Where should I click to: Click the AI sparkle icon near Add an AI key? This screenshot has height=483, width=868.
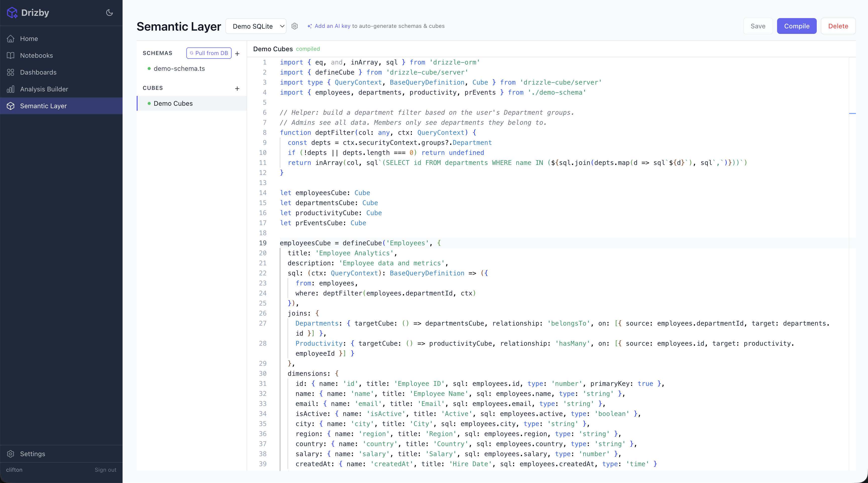click(x=309, y=26)
